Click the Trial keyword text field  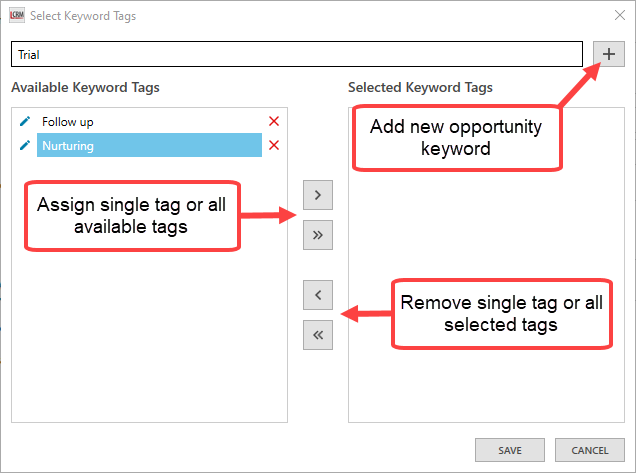(x=296, y=54)
